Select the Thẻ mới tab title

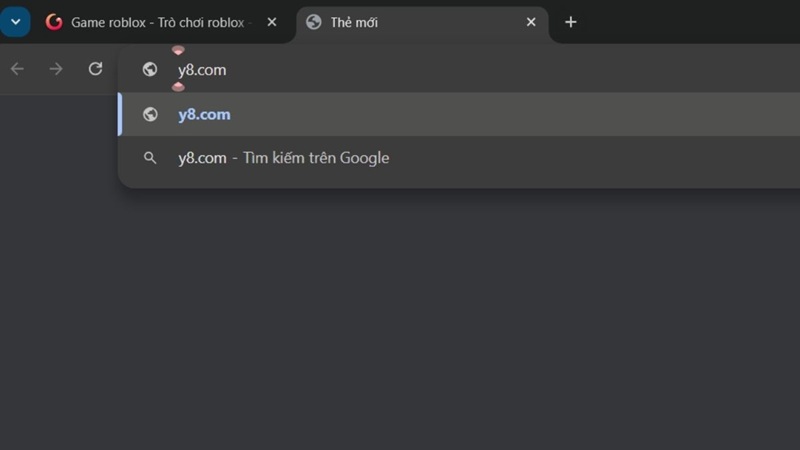tap(355, 22)
